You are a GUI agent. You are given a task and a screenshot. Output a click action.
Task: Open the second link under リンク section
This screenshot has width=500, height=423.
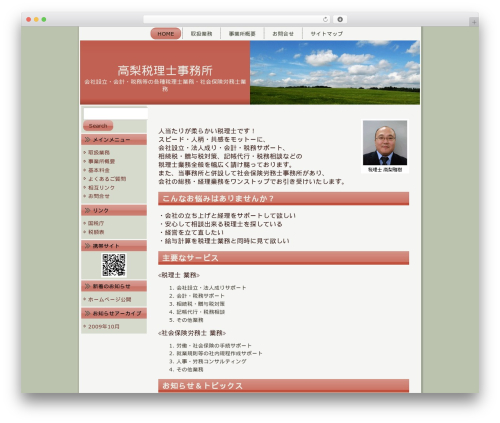pyautogui.click(x=96, y=232)
